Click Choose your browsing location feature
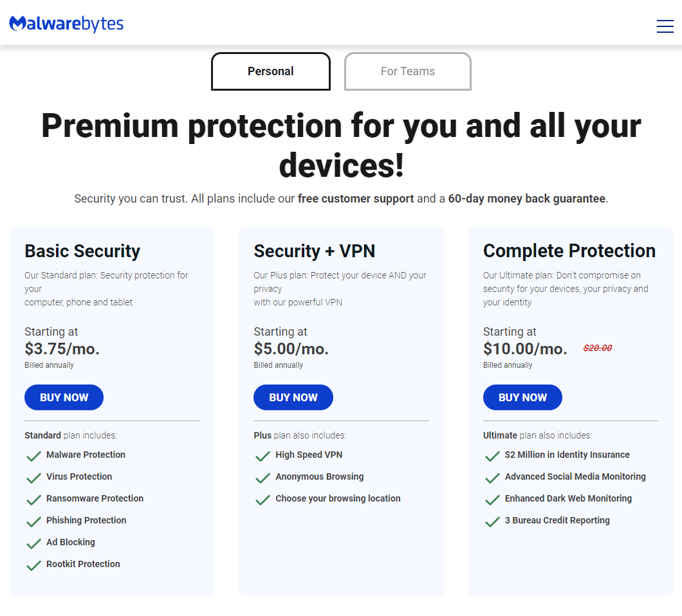The height and width of the screenshot is (616, 682). pos(338,498)
